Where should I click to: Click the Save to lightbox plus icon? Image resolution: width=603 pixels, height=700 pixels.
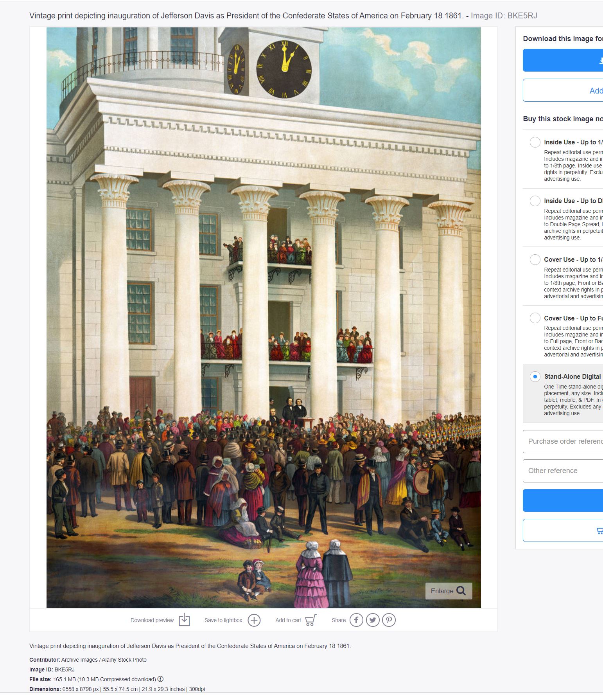pos(254,620)
